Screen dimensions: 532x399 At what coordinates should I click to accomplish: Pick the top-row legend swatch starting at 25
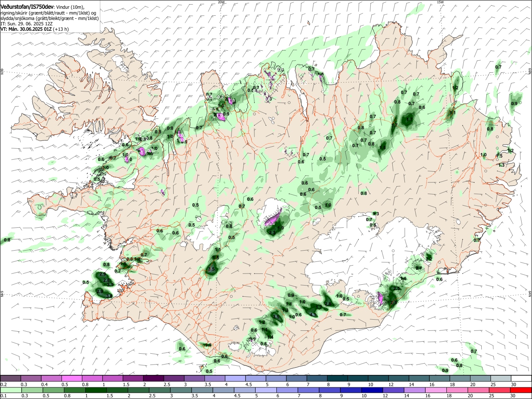(501, 378)
